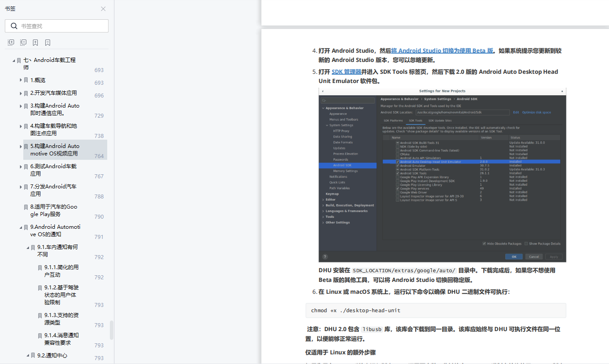Click bookmark icon beside 3.构建Android Auto即时通信应用
This screenshot has height=364, width=609.
(x=26, y=106)
